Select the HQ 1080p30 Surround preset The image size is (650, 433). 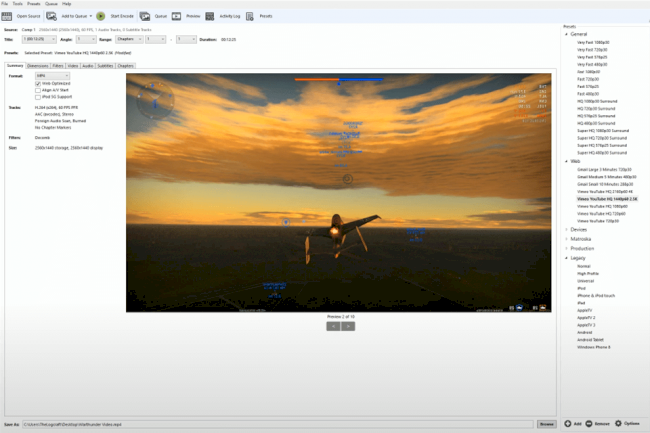pyautogui.click(x=597, y=101)
